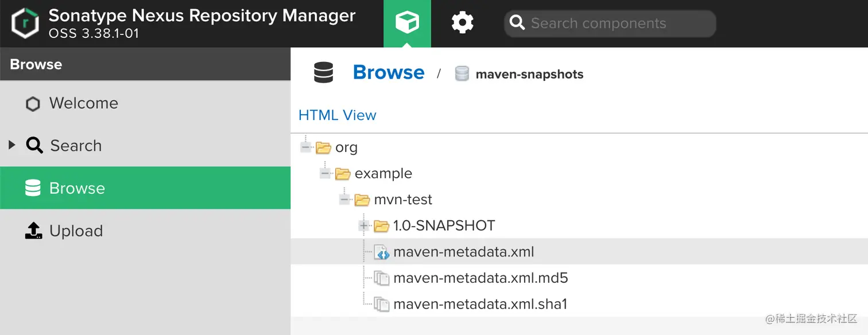Expand the Search sidebar arrow

(12, 145)
